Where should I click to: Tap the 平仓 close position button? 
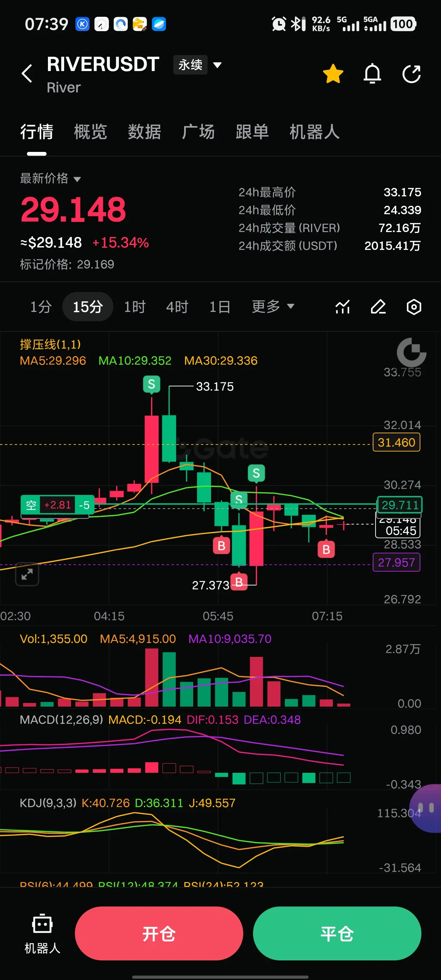click(337, 933)
